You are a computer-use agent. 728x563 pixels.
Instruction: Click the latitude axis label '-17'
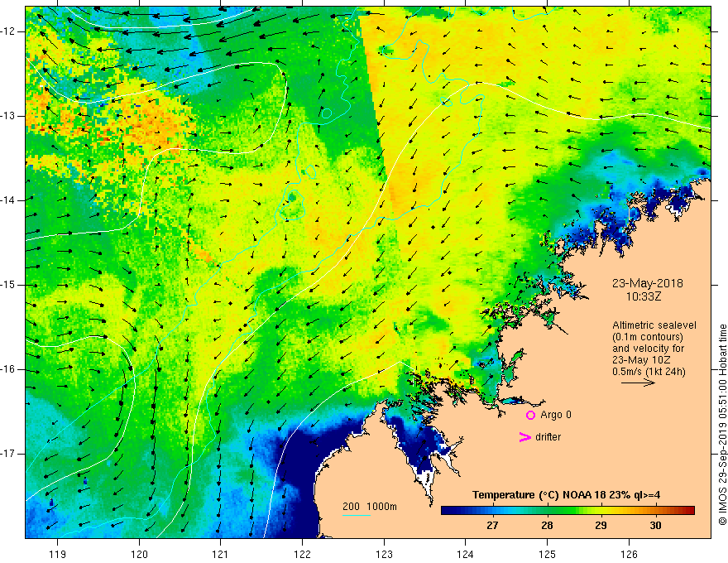[9, 454]
